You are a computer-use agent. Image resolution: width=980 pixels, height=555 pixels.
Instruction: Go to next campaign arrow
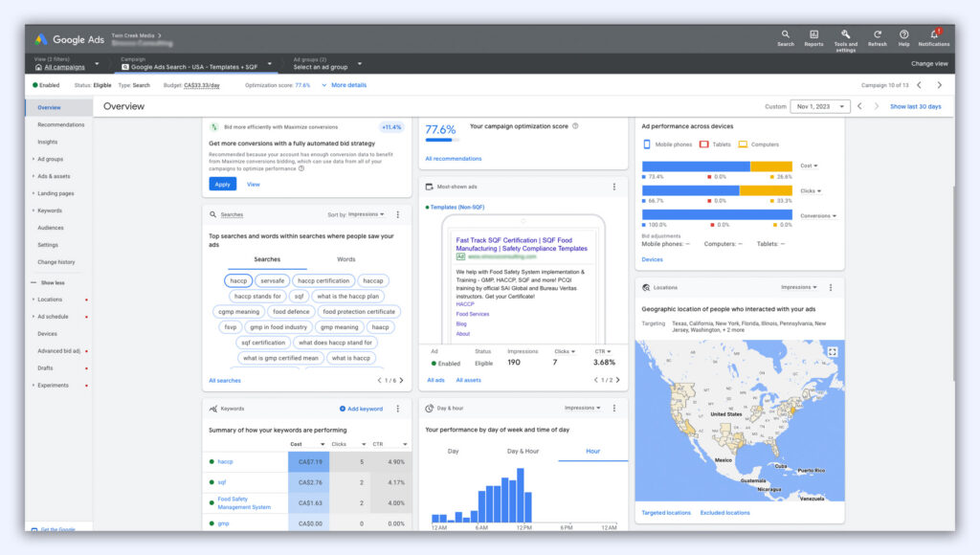pos(939,85)
